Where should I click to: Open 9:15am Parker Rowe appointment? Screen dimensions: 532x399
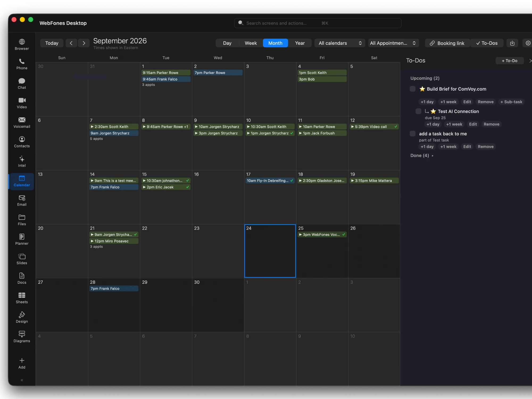point(166,73)
